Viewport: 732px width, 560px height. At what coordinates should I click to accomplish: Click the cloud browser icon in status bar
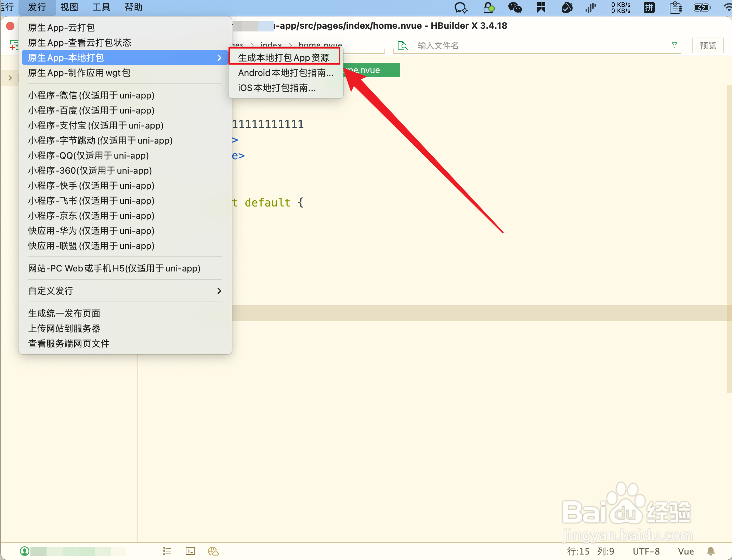(213, 551)
